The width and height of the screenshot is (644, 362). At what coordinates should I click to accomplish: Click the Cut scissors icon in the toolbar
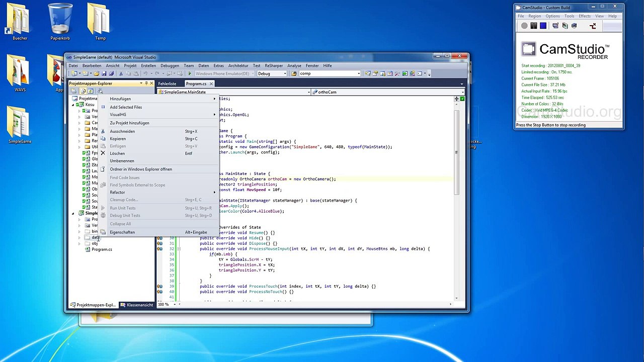(121, 74)
